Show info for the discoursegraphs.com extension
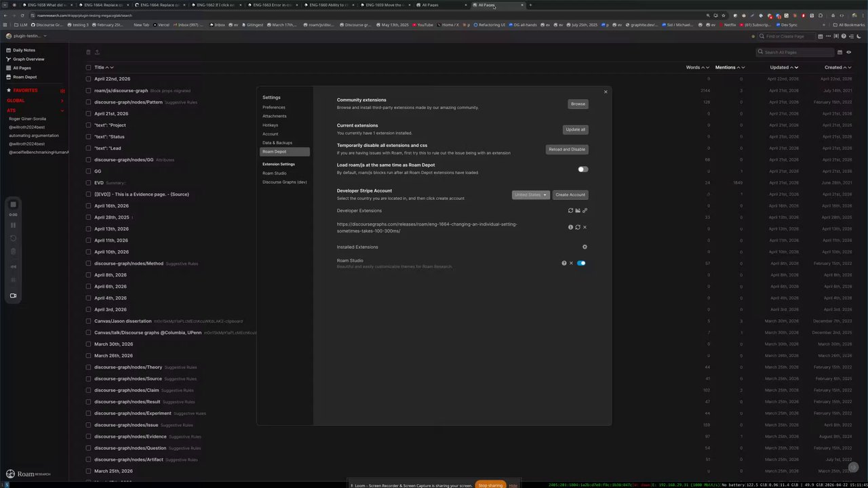 pyautogui.click(x=570, y=227)
